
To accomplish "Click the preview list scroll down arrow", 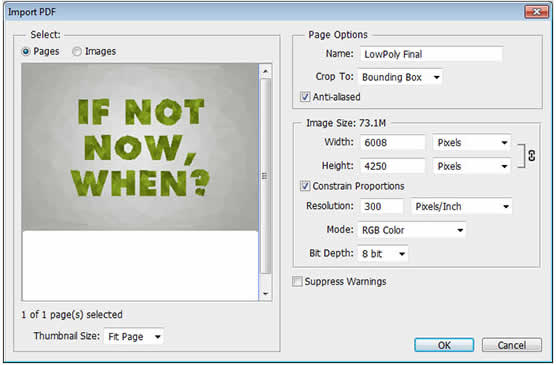I will (x=265, y=294).
